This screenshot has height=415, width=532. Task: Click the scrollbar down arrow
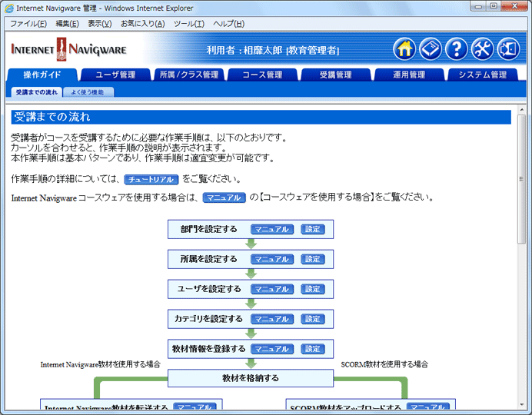[x=522, y=405]
